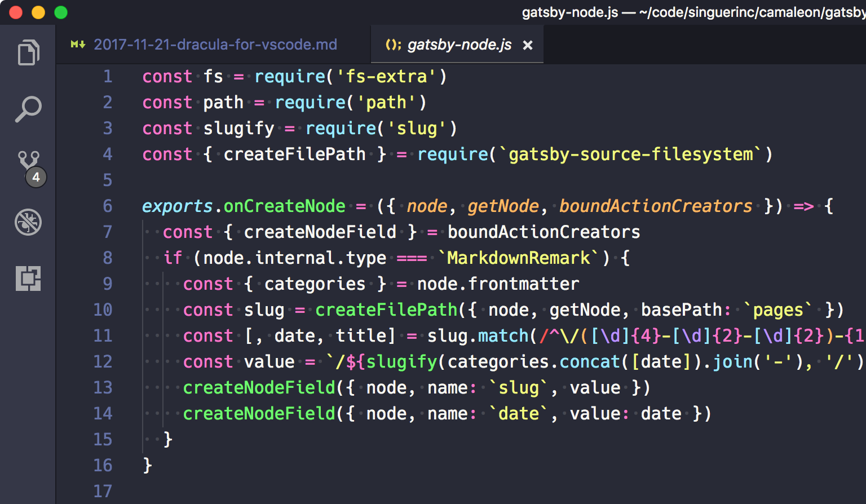Click line number 1 in the gutter
The height and width of the screenshot is (504, 866).
pos(108,76)
